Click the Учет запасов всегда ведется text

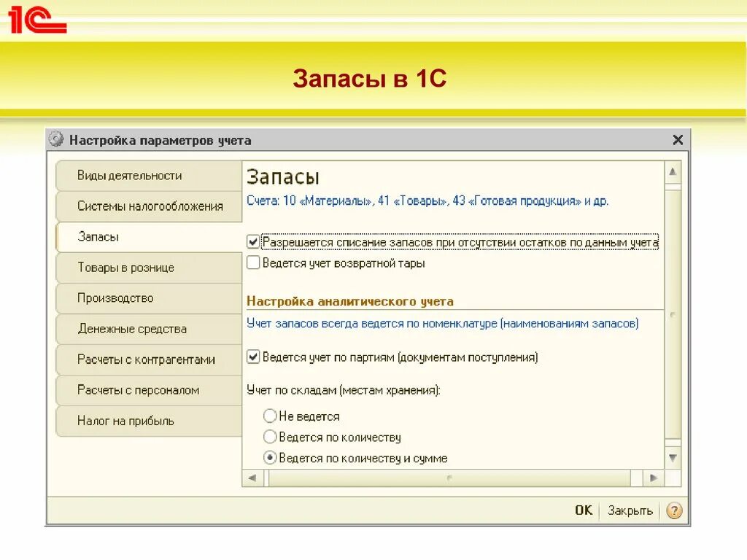pos(443,323)
